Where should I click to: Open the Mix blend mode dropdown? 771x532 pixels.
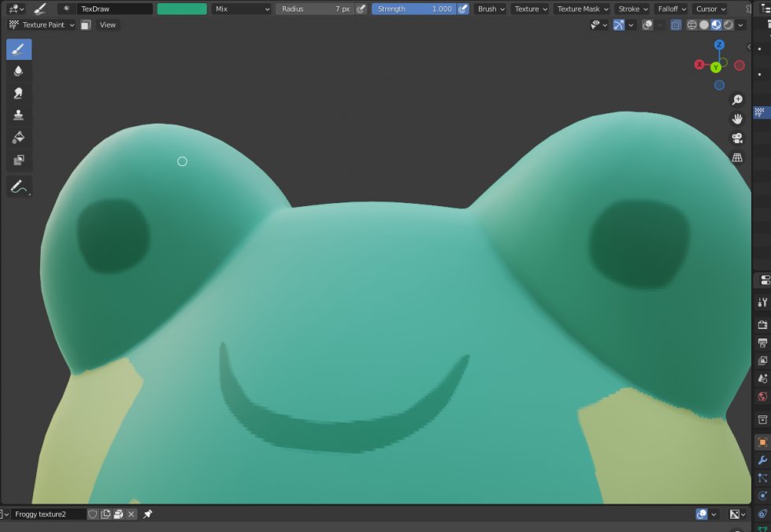(241, 9)
